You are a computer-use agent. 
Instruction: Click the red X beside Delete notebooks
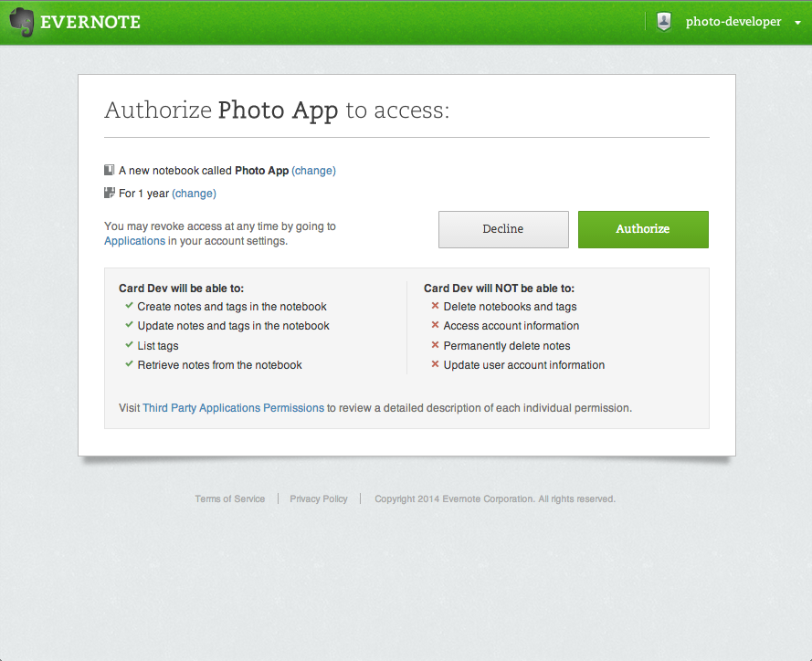pos(435,307)
